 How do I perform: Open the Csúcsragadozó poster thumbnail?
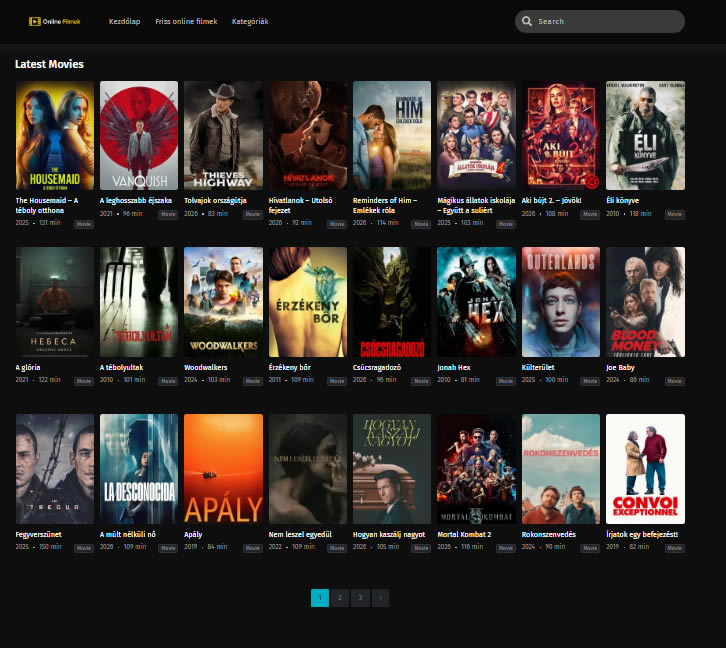(392, 302)
